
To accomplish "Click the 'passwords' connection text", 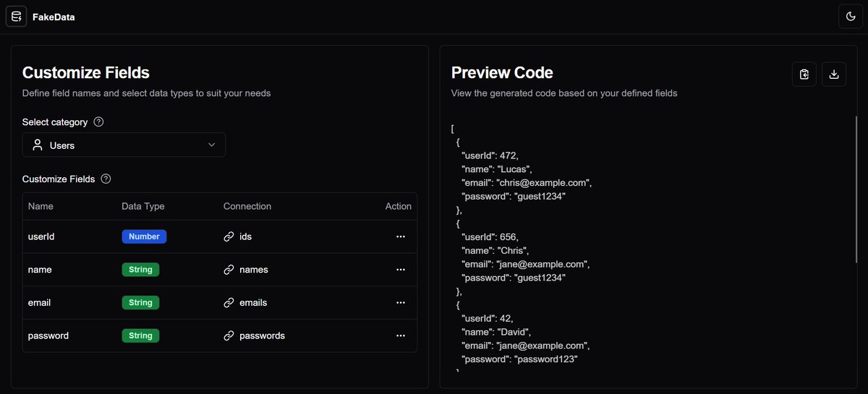I will (262, 335).
